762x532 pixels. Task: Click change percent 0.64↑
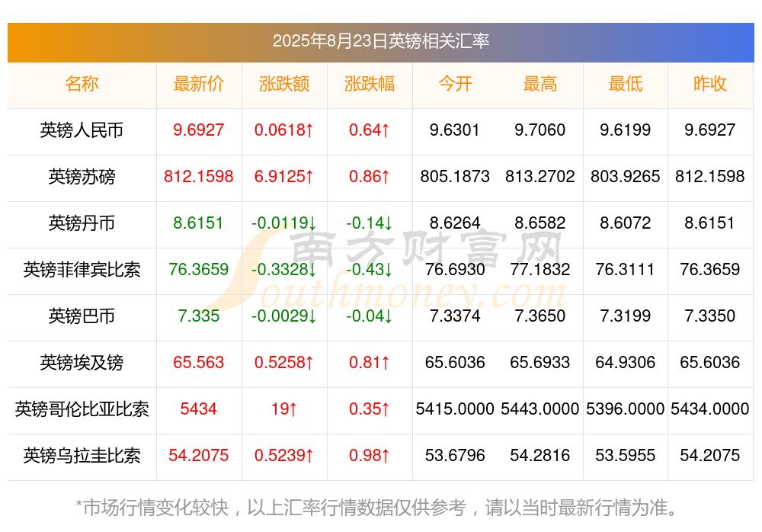(370, 130)
